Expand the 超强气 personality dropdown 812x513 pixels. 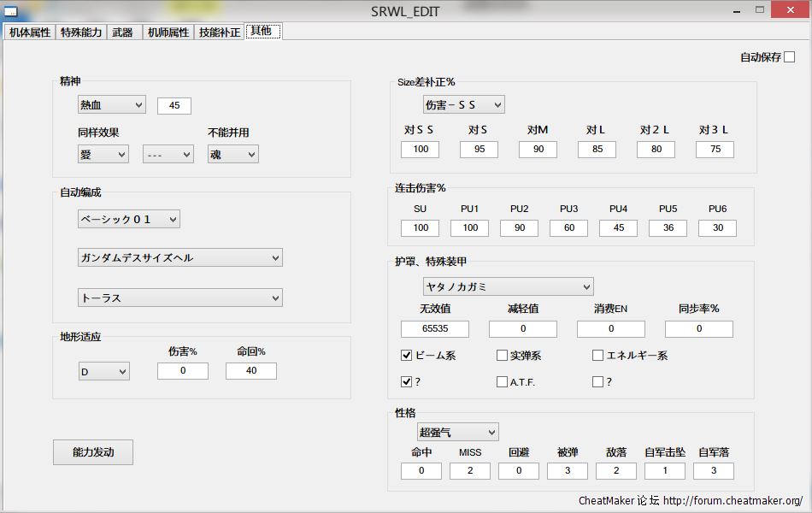pos(456,432)
